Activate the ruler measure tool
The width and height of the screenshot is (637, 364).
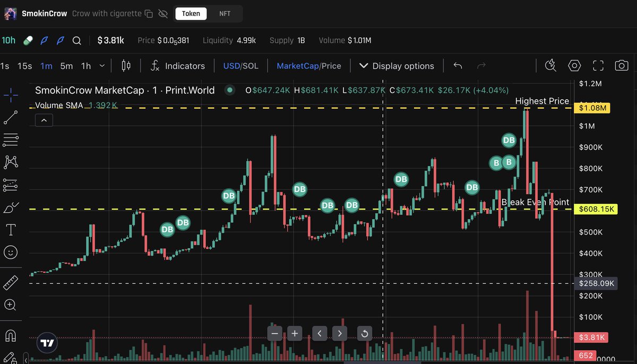[11, 282]
